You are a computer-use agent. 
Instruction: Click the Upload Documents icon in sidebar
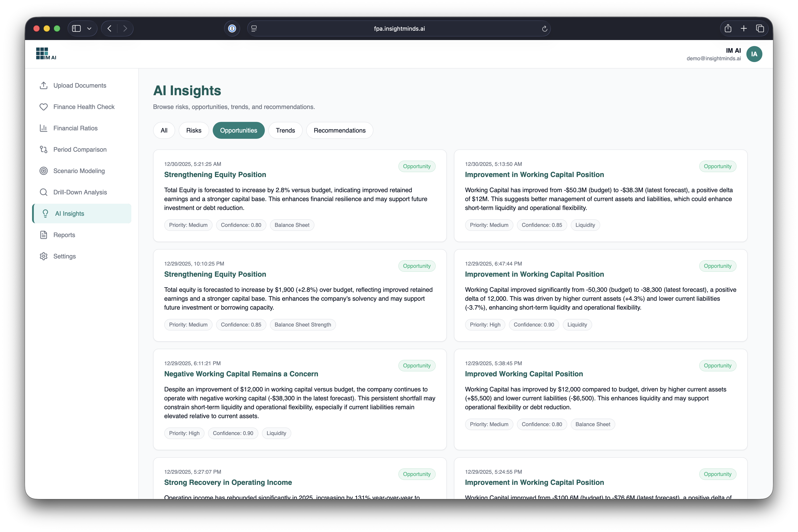point(43,85)
